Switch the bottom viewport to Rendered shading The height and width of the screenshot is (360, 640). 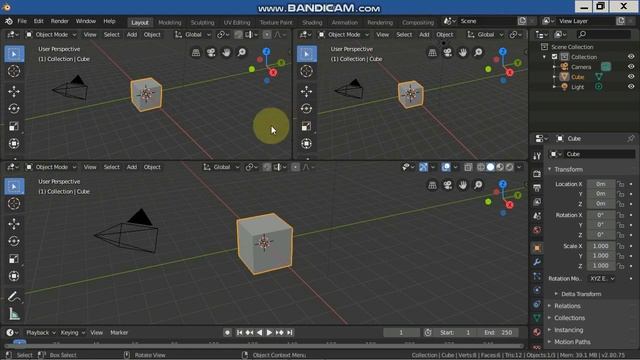point(509,167)
